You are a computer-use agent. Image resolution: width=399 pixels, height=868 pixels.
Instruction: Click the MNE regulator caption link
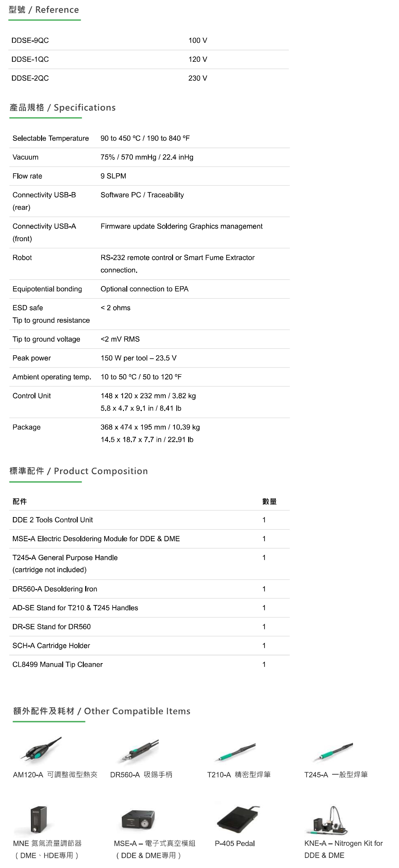47,849
